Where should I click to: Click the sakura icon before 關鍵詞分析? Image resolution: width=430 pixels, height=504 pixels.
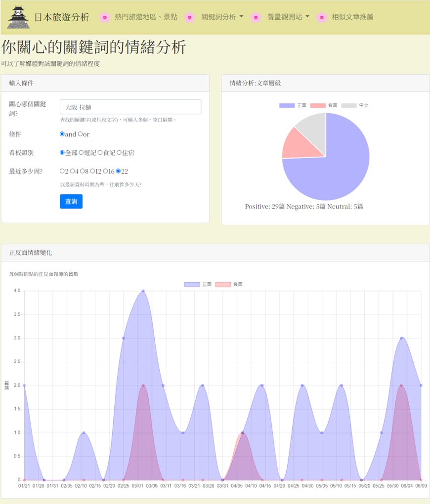click(x=189, y=17)
